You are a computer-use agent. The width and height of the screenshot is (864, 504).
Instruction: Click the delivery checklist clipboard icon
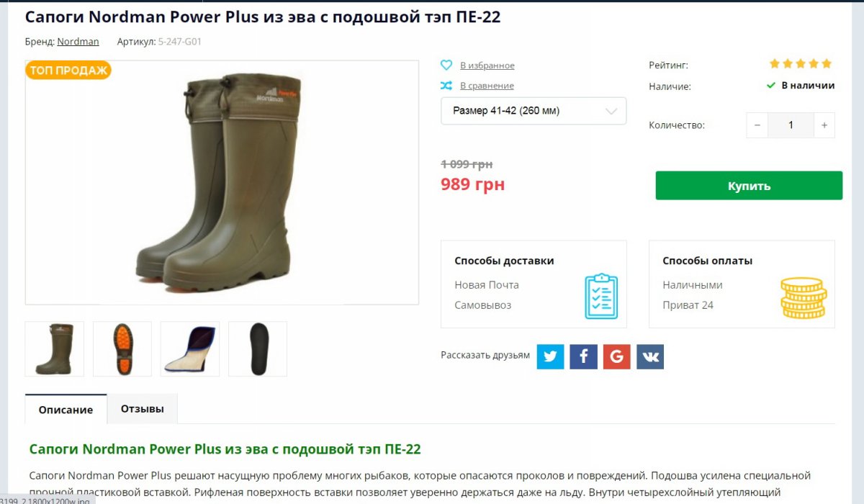[x=600, y=295]
